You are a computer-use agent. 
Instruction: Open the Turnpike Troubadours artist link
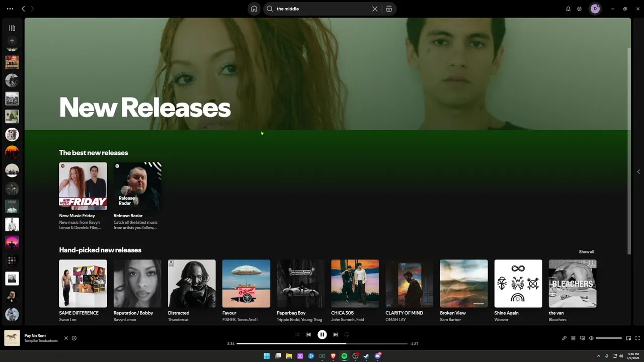[x=41, y=341]
